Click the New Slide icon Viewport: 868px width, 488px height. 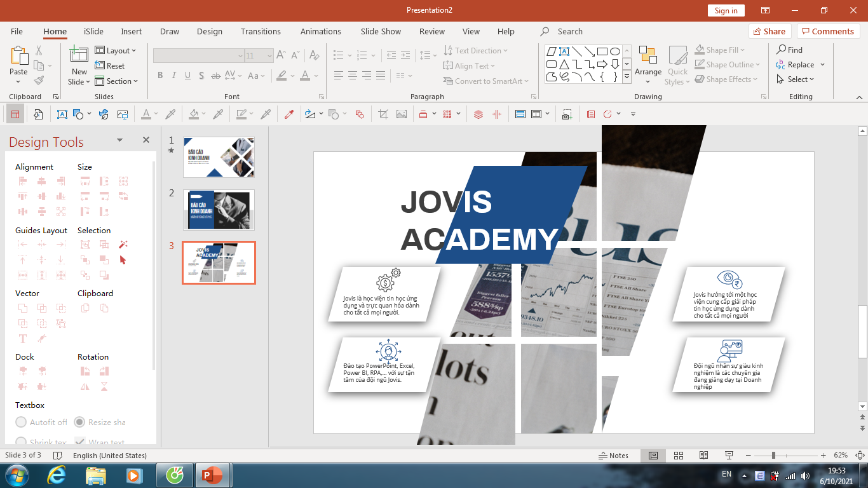pos(79,55)
